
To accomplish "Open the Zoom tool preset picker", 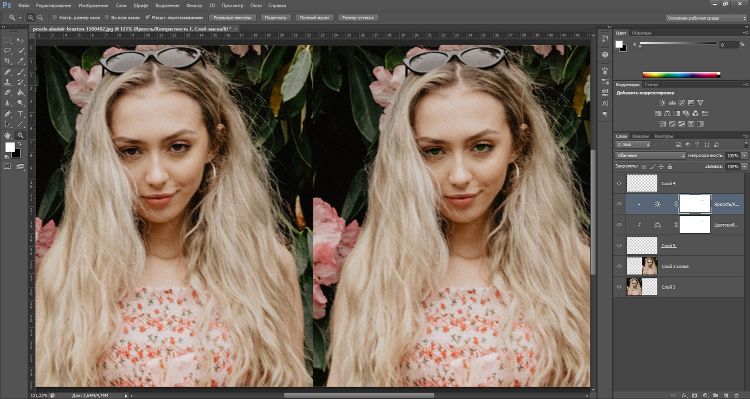I will tap(20, 18).
